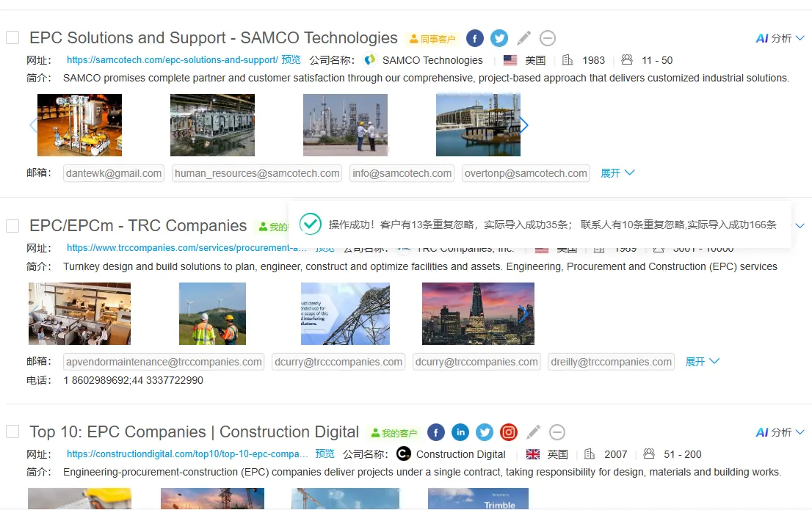
Task: Open title EPC/EPCm - TRC Companies
Action: (138, 226)
